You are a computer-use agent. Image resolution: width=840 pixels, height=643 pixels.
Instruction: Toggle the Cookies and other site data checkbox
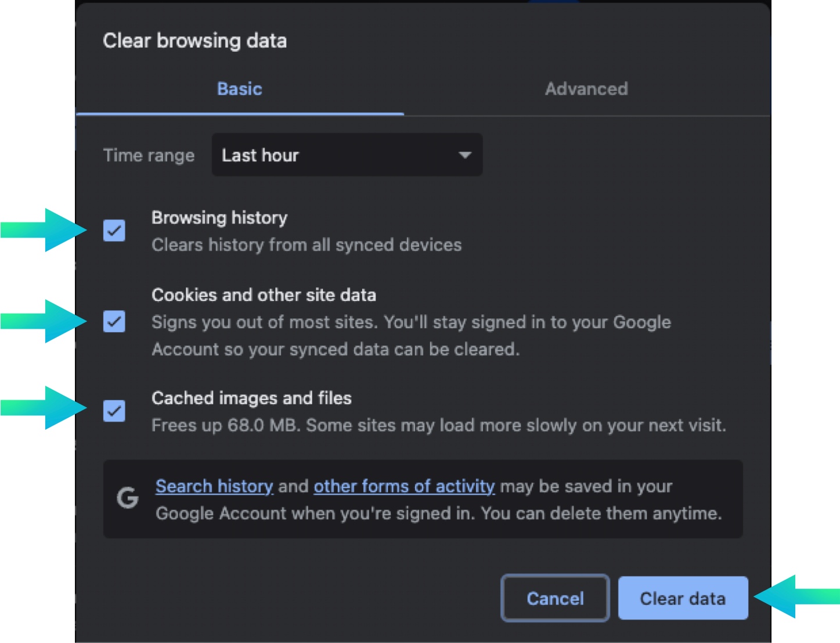pos(114,321)
